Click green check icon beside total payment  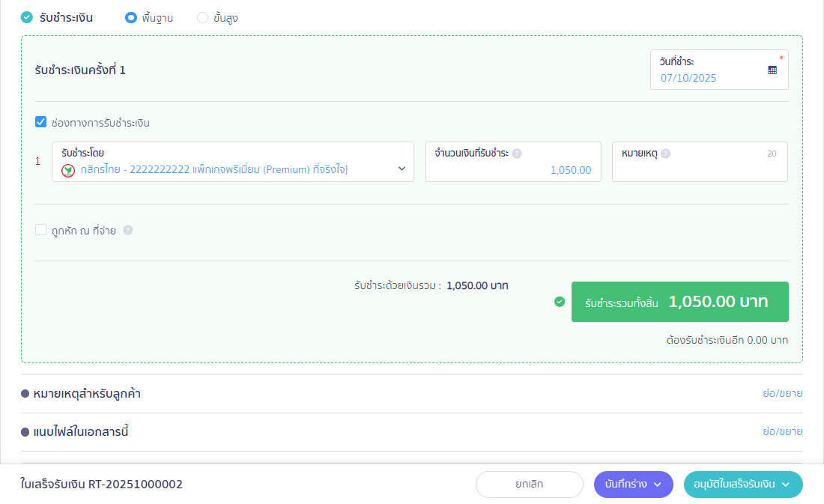pyautogui.click(x=559, y=302)
